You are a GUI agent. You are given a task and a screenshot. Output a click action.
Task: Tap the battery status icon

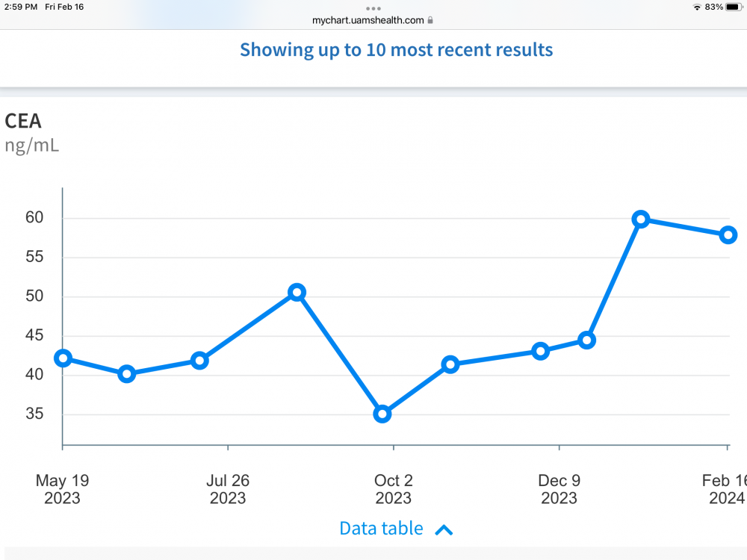pos(734,7)
